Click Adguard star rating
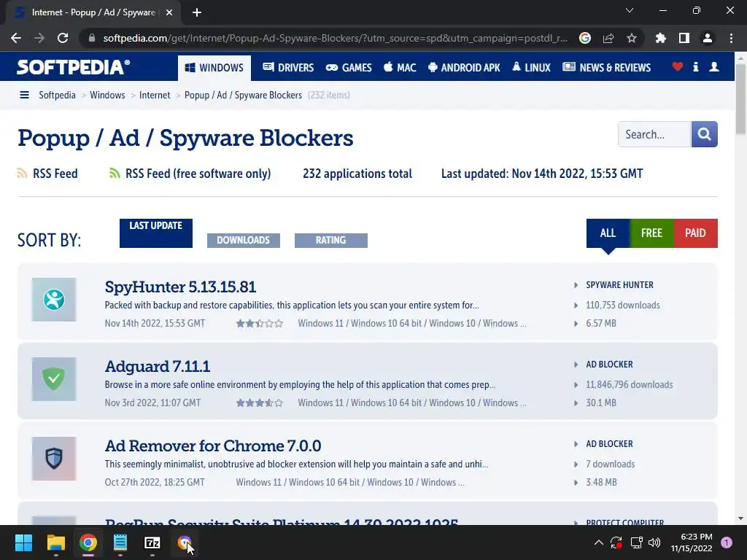This screenshot has height=560, width=747. (x=259, y=402)
